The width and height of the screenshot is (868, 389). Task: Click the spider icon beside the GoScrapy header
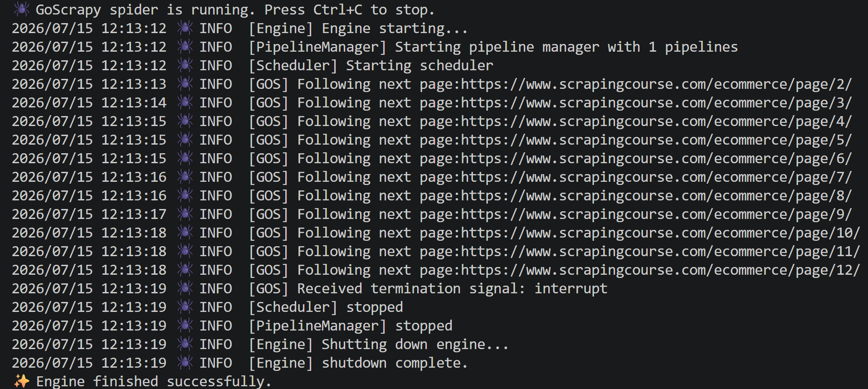[x=21, y=9]
